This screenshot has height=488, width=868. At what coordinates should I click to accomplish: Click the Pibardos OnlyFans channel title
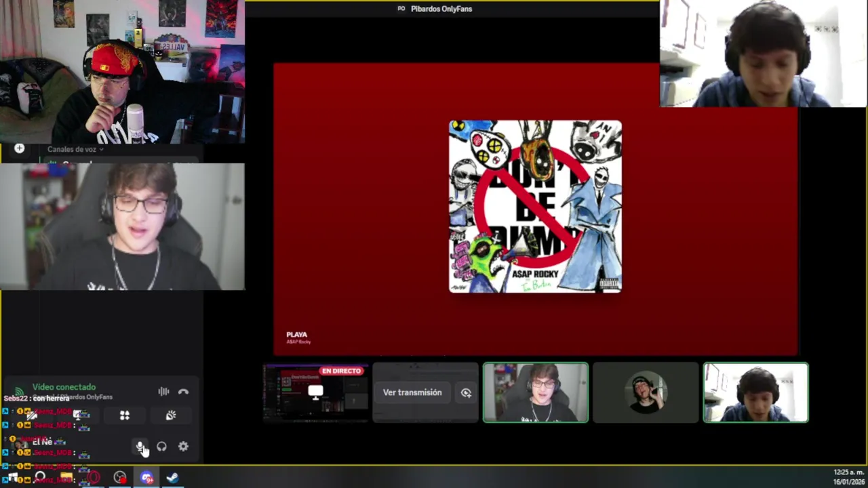(441, 9)
